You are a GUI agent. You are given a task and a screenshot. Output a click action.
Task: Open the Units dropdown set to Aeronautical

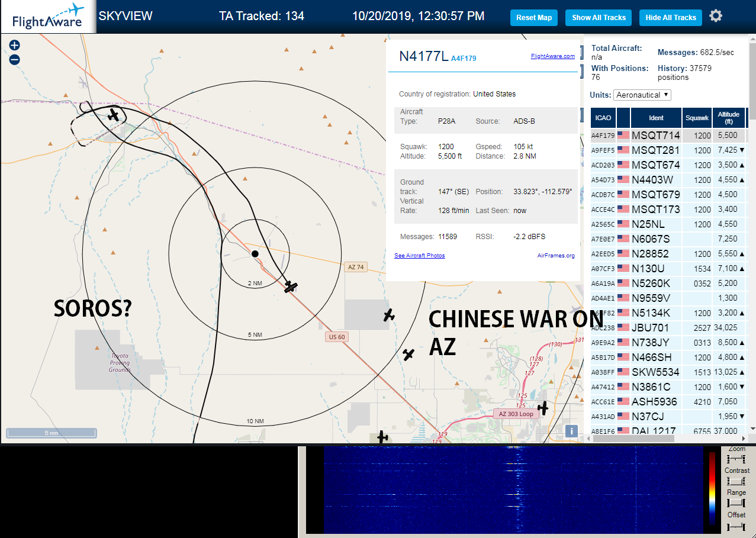click(x=642, y=95)
